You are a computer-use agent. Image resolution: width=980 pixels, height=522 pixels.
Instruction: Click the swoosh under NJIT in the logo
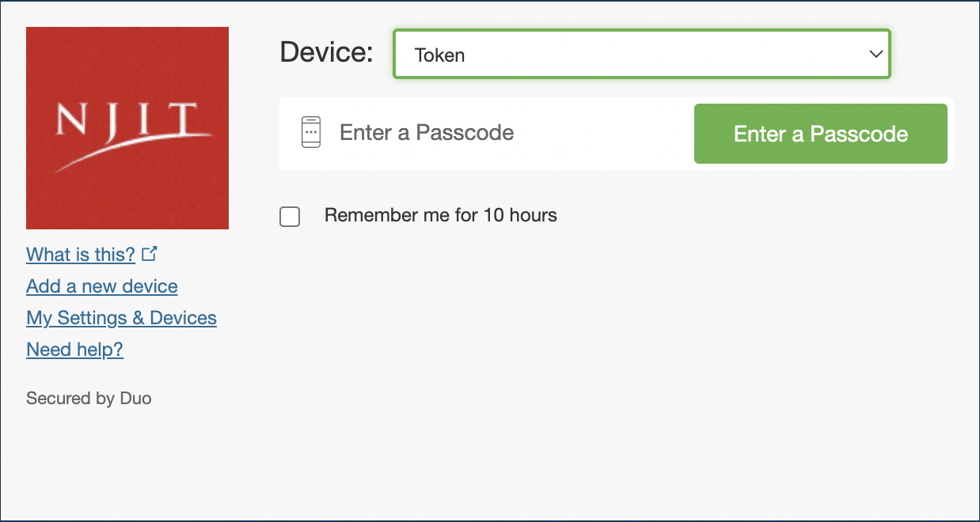pyautogui.click(x=131, y=153)
